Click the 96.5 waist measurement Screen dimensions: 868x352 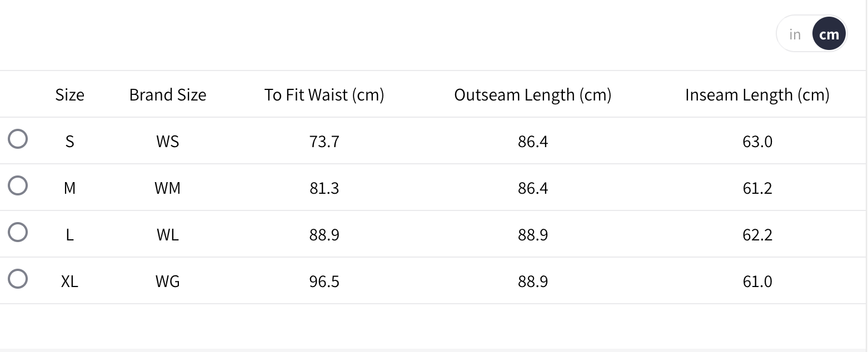(324, 281)
